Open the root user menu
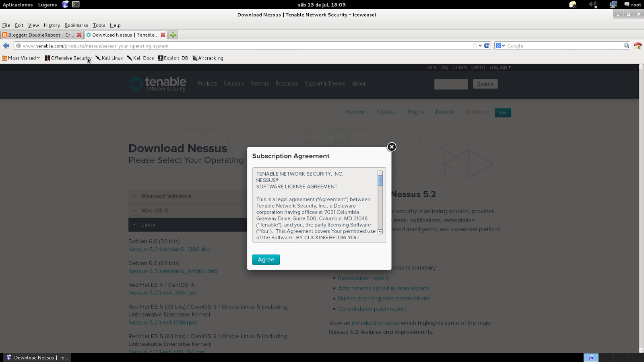The height and width of the screenshot is (362, 644). pyautogui.click(x=633, y=5)
